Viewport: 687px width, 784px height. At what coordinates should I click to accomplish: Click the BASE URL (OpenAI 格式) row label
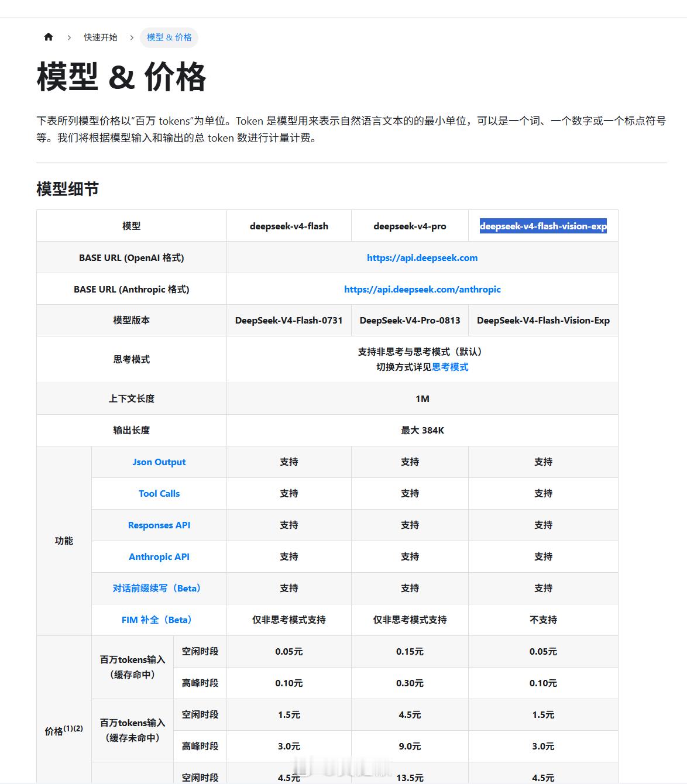[x=131, y=257]
